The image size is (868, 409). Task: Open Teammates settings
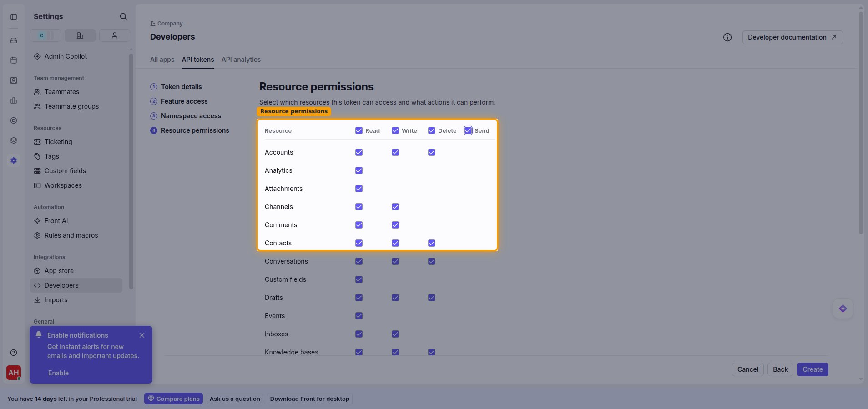pos(76,92)
